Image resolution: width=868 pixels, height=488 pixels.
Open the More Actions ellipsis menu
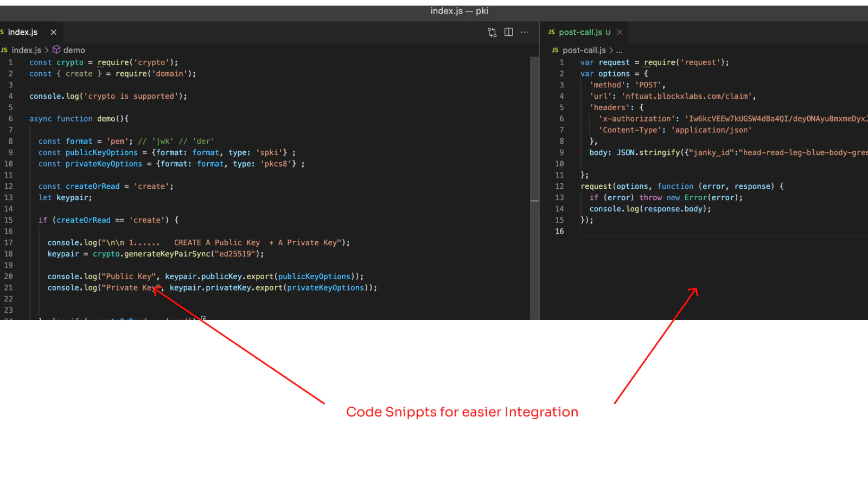pyautogui.click(x=525, y=33)
